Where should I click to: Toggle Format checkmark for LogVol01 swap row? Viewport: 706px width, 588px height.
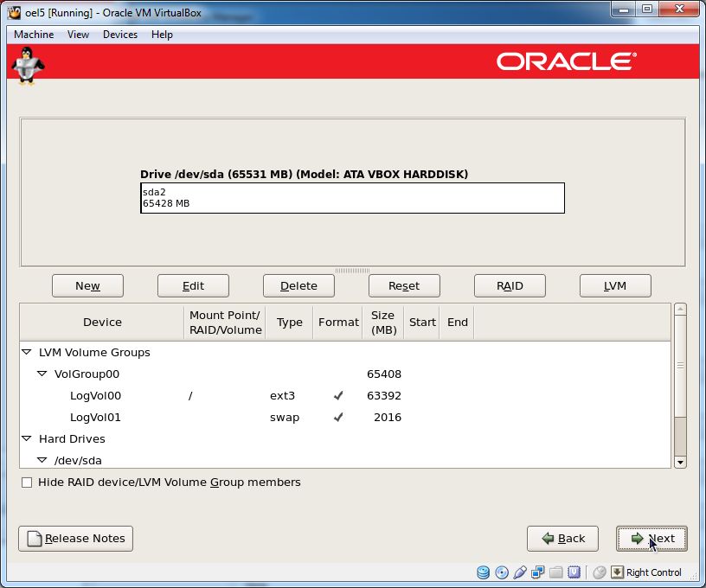pyautogui.click(x=338, y=417)
